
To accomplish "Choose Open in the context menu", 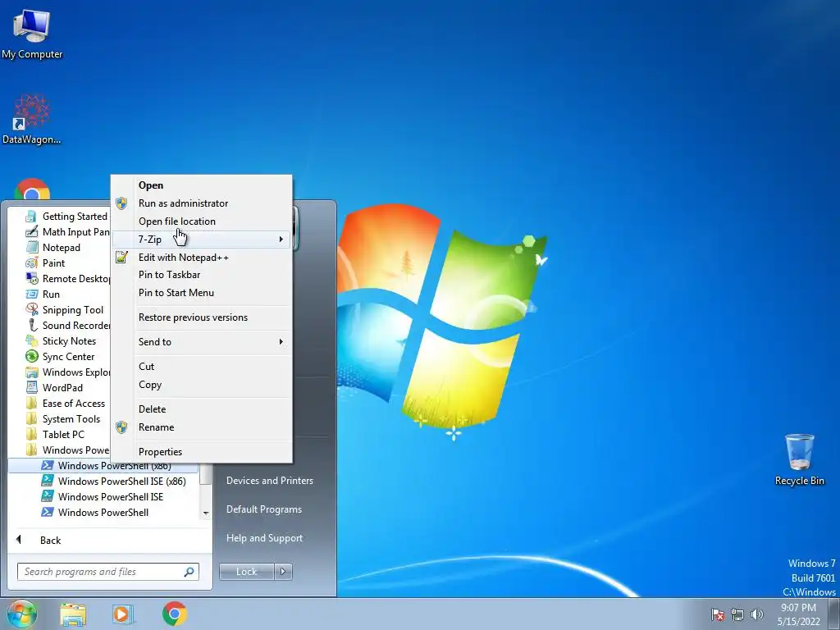I will (x=202, y=185).
